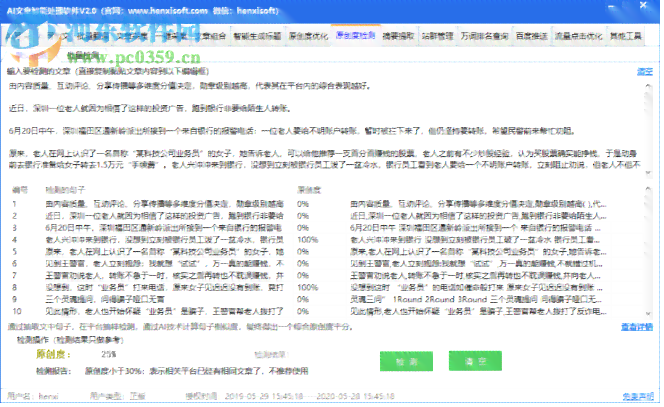Click the article paragraph starting 6月20日中午
The image size is (664, 407).
point(292,131)
